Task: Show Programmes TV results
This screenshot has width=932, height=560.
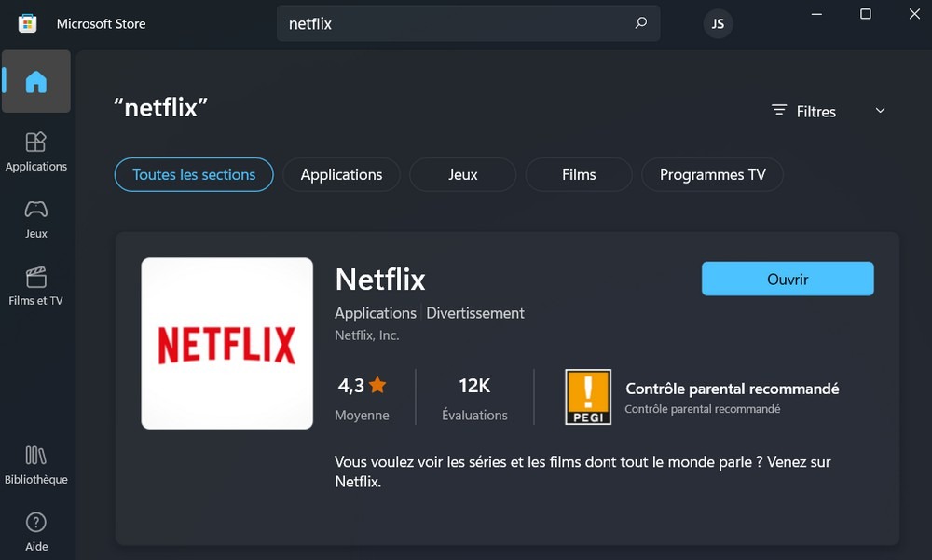Action: tap(712, 174)
